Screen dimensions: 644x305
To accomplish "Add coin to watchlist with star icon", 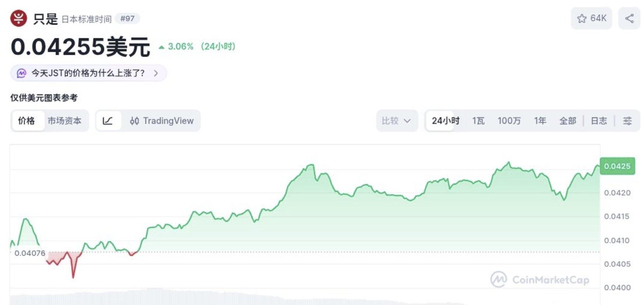I will [582, 18].
